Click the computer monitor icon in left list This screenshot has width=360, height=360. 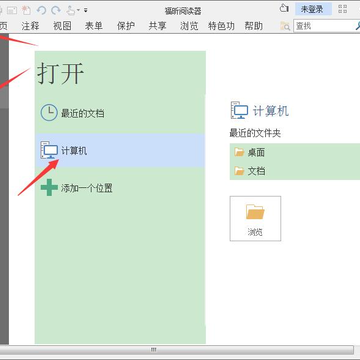click(49, 150)
